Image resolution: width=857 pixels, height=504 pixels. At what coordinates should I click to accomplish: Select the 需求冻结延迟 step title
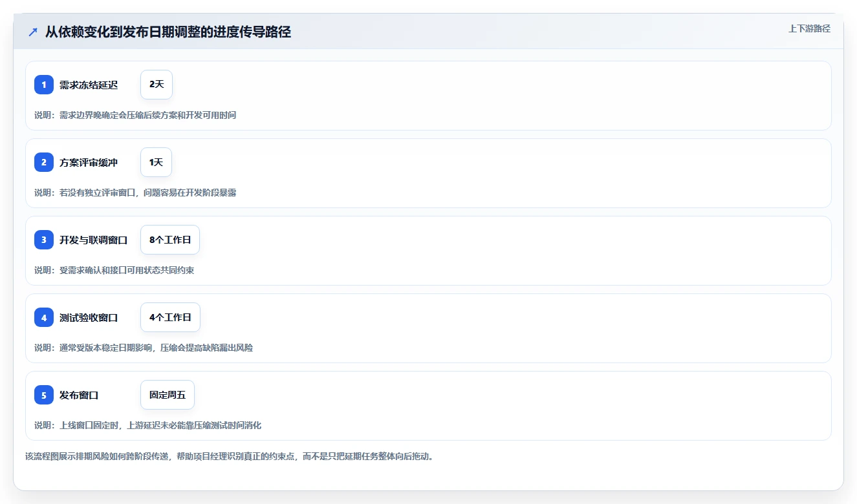pyautogui.click(x=89, y=85)
